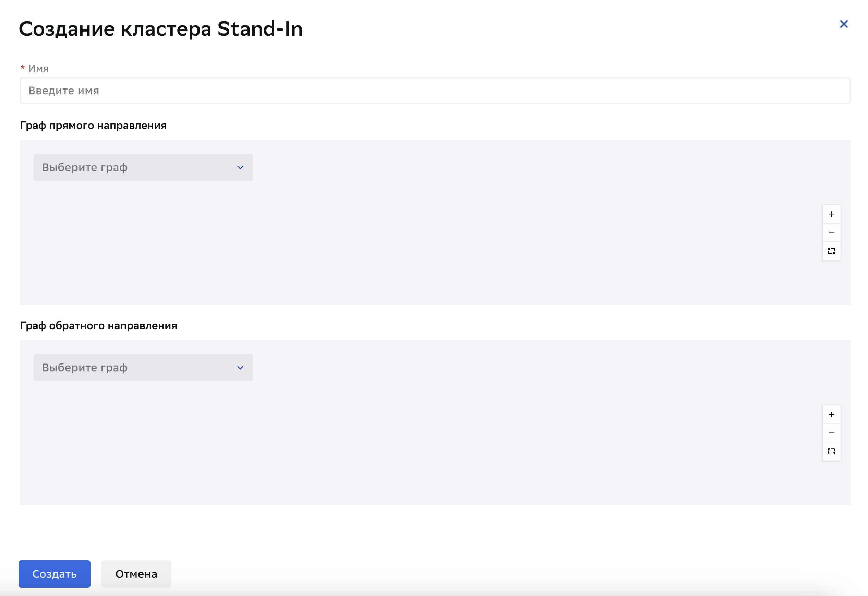Click the Создать button
Screen dimensions: 868x596
click(x=55, y=574)
